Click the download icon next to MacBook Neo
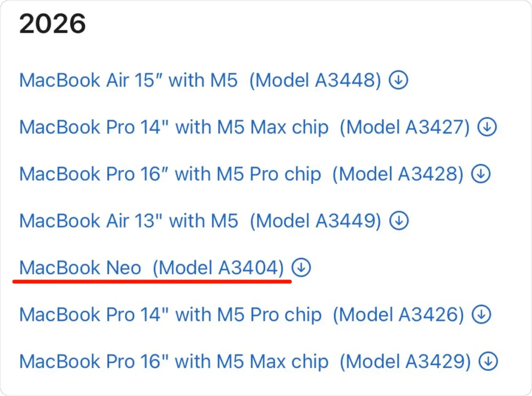 tap(301, 268)
